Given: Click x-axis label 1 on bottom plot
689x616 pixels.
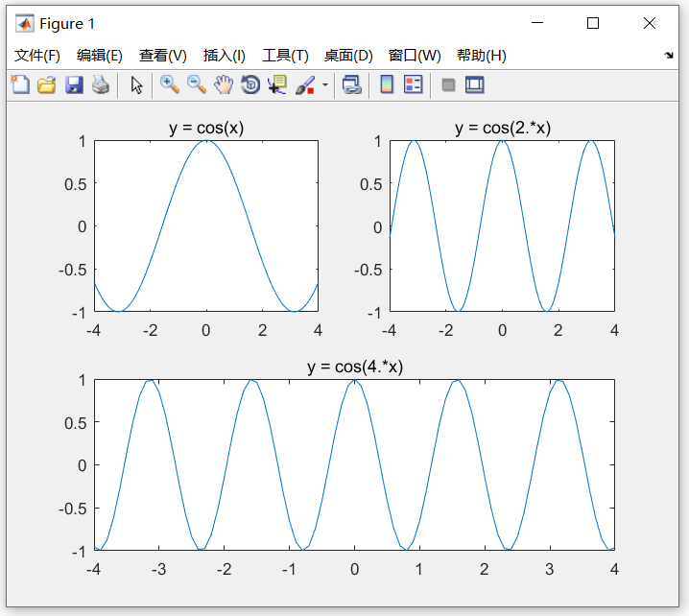Looking at the screenshot, I should pyautogui.click(x=419, y=569).
